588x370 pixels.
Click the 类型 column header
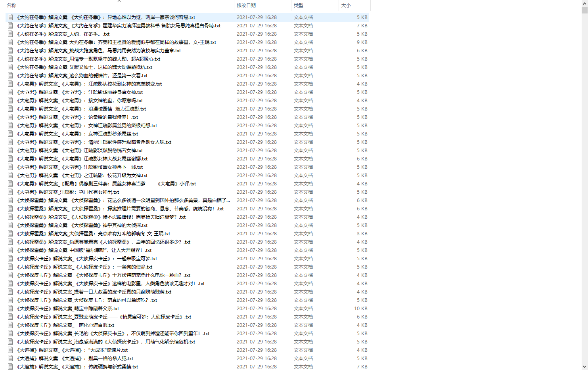tap(299, 6)
